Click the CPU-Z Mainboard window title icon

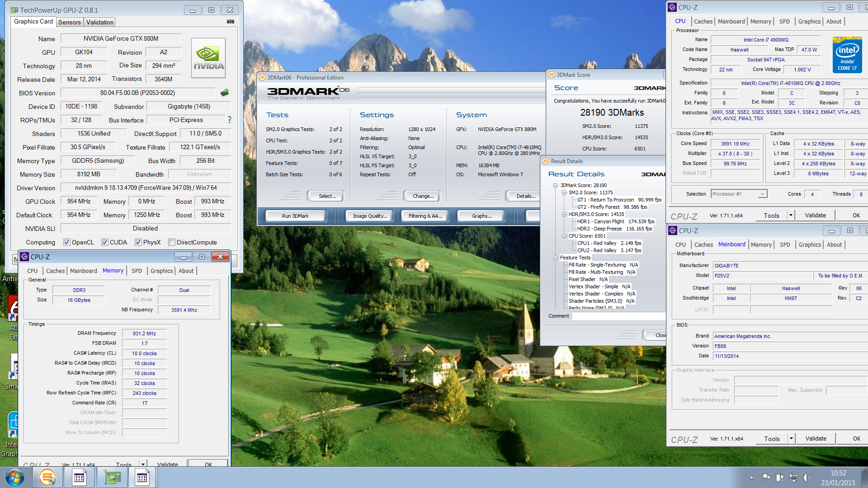[x=673, y=230]
